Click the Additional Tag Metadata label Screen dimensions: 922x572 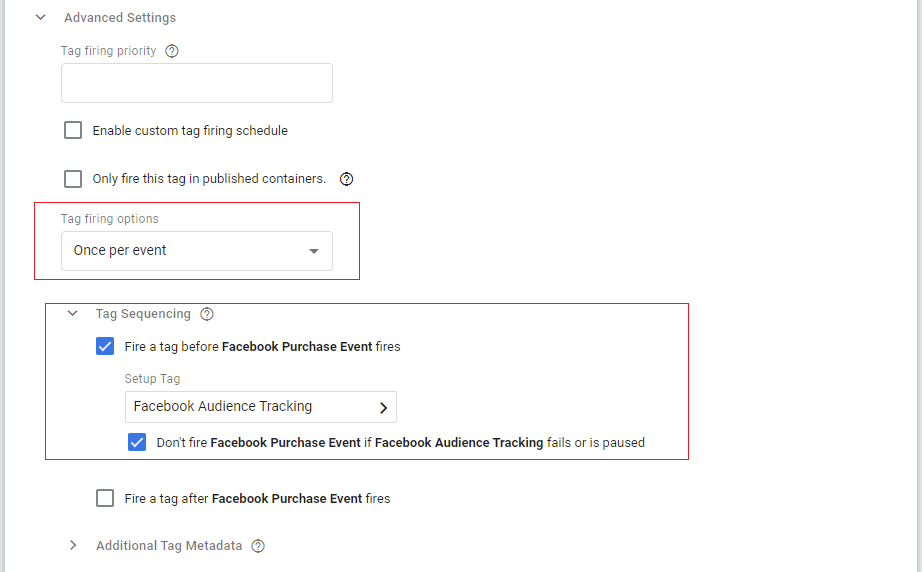point(169,546)
